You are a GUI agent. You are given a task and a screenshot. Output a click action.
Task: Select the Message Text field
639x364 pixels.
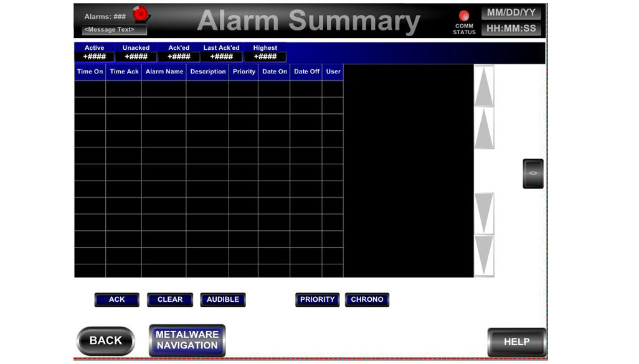(115, 30)
